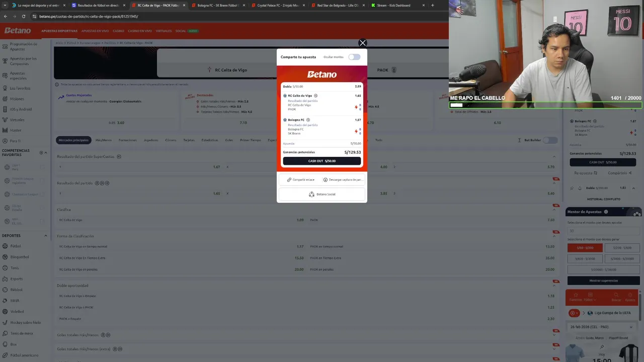Collapse the Doble S/200.00 bet row
The width and height of the screenshot is (644, 362).
click(x=633, y=188)
